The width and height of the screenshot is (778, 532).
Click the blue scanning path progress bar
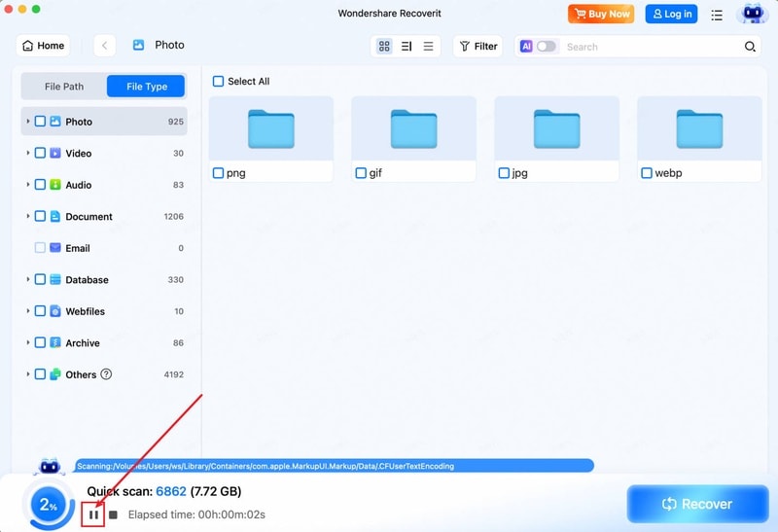[335, 466]
